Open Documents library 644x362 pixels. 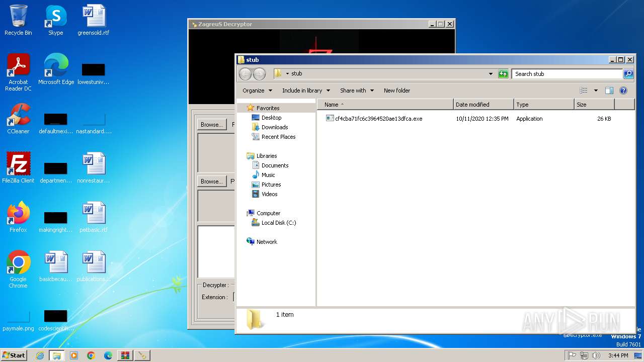tap(275, 165)
